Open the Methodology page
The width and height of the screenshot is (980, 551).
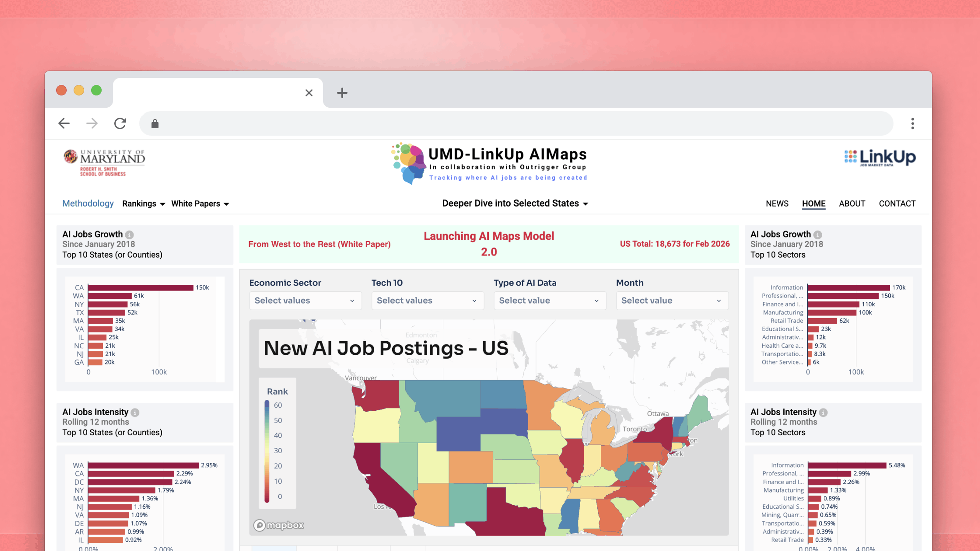(88, 204)
